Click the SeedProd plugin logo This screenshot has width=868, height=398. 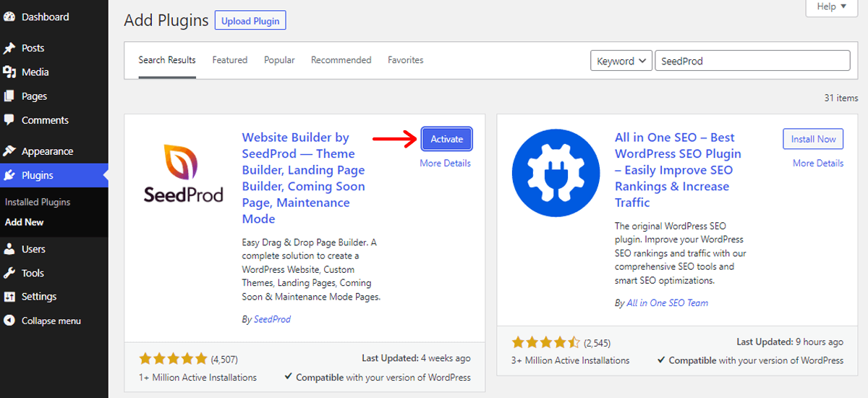183,173
